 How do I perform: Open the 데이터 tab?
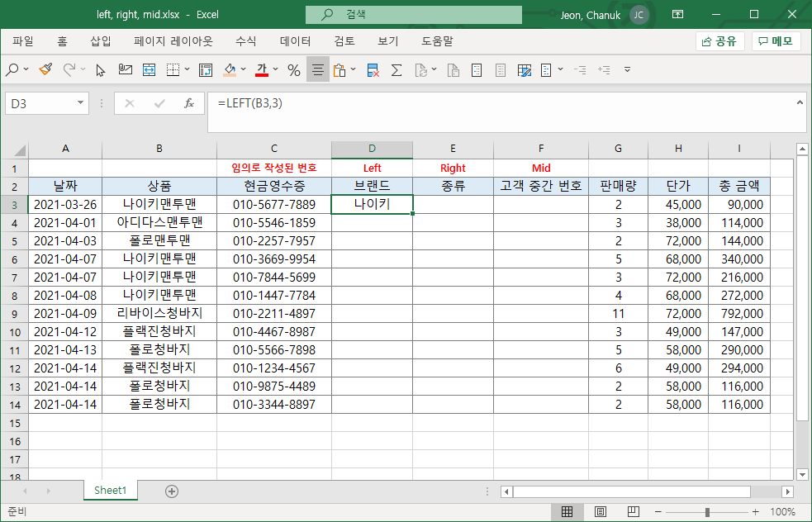pos(295,41)
